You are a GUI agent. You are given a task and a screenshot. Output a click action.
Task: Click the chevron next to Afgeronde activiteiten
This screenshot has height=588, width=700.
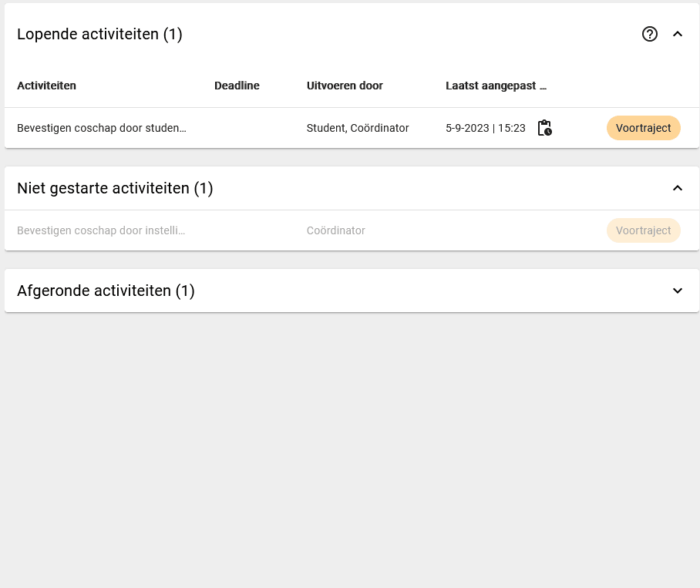[x=678, y=291]
